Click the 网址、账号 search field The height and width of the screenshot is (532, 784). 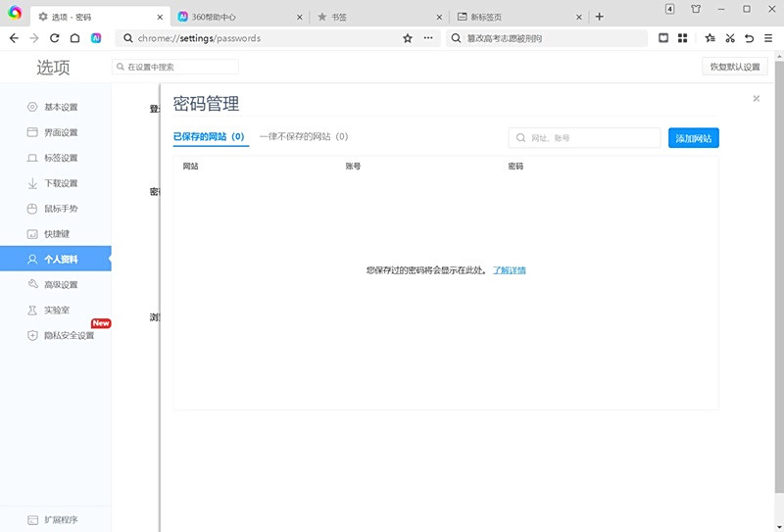pyautogui.click(x=584, y=138)
